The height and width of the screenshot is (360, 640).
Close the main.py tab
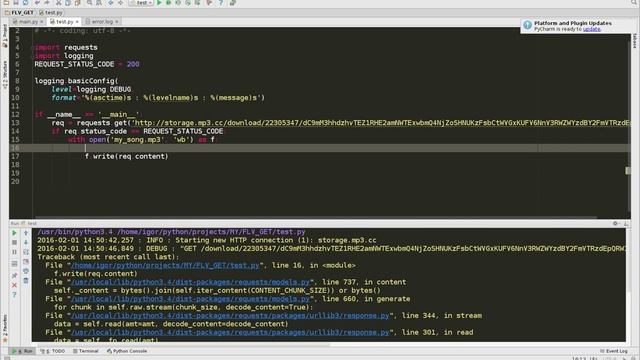point(42,22)
